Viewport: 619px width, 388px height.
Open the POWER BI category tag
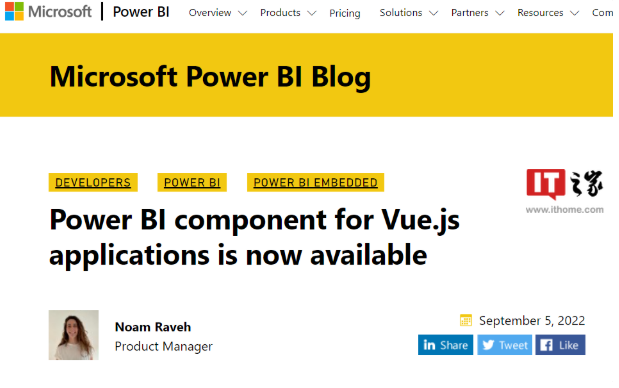pos(192,182)
